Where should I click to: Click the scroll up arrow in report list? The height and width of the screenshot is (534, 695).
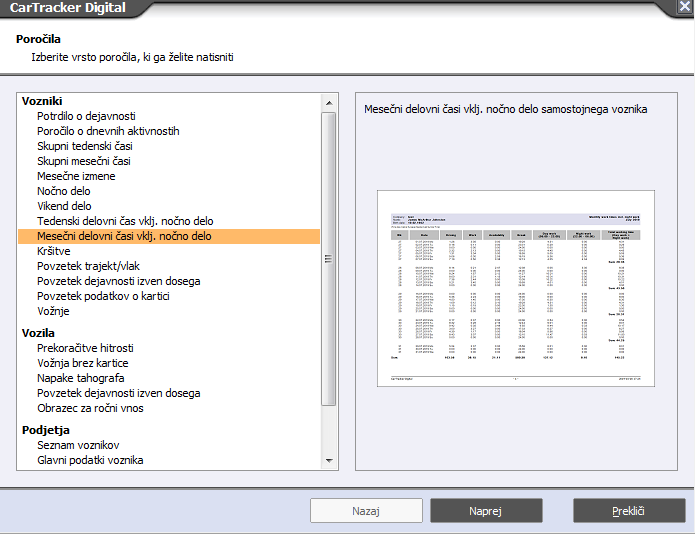pos(329,103)
